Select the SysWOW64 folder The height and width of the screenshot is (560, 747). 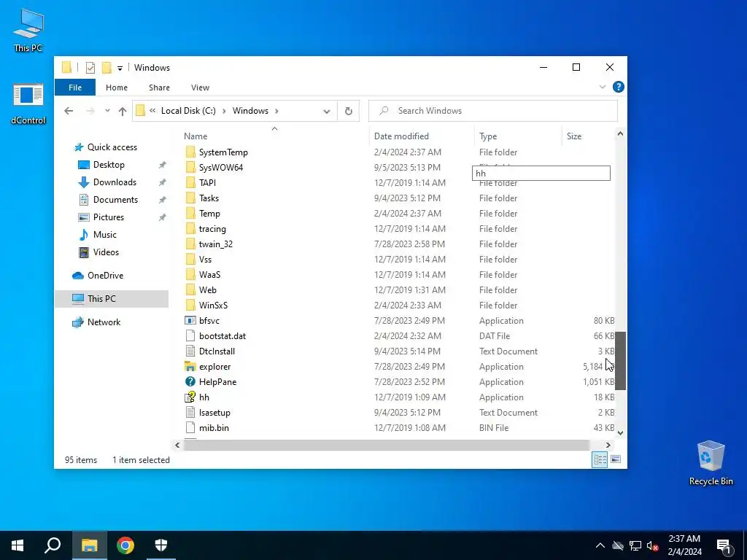220,168
